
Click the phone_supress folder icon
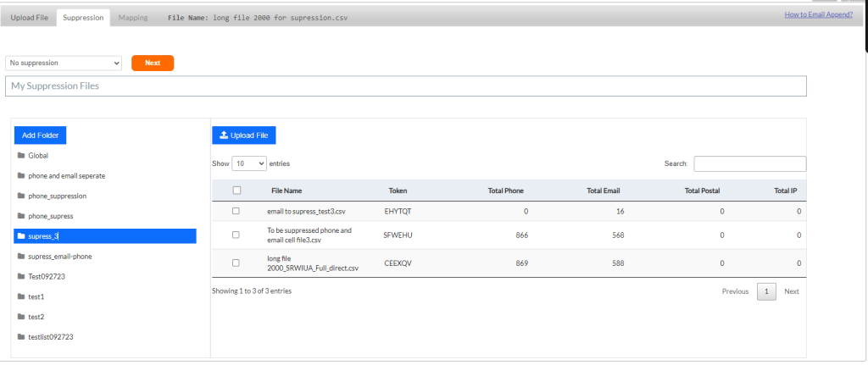point(20,216)
